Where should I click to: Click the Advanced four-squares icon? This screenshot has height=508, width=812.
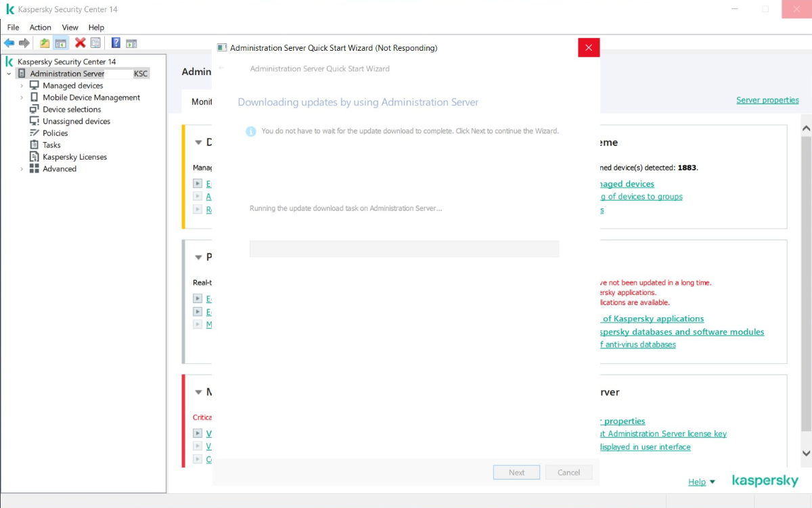coord(35,168)
